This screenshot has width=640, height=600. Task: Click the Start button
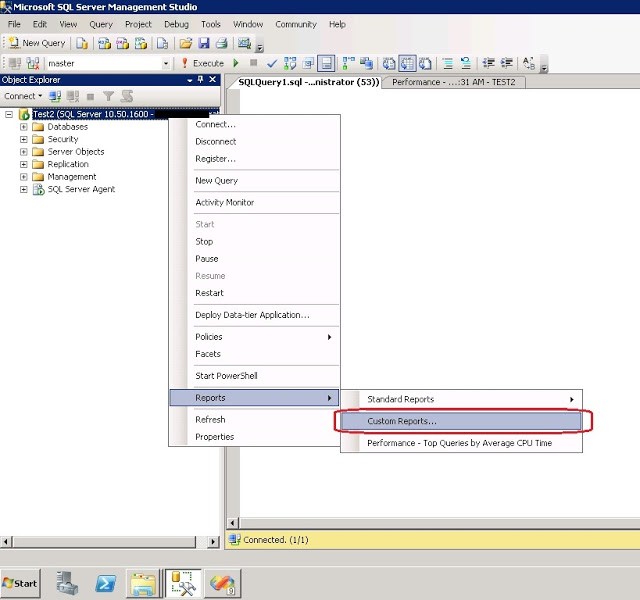pos(21,583)
